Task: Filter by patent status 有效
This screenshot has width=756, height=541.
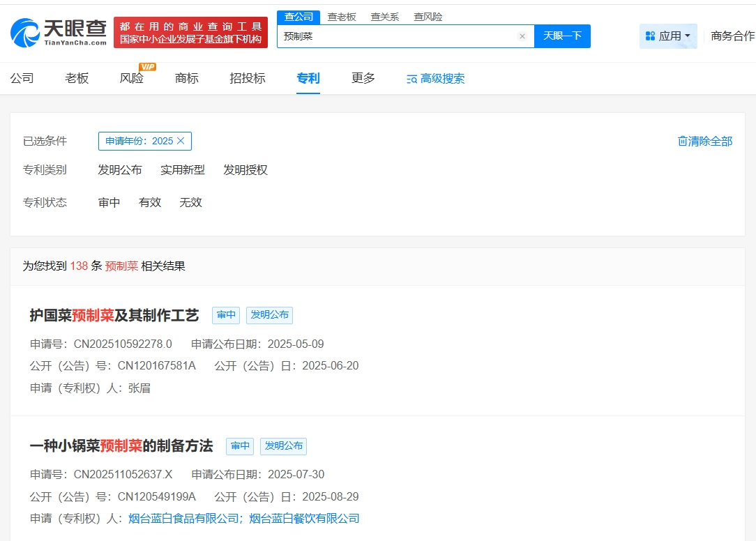Action: 150,202
